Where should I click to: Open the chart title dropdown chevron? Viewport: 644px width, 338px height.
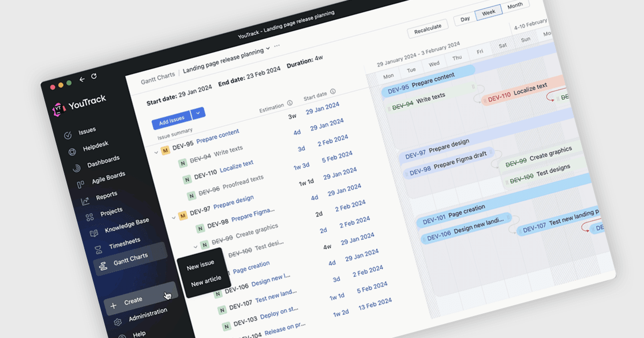(268, 49)
